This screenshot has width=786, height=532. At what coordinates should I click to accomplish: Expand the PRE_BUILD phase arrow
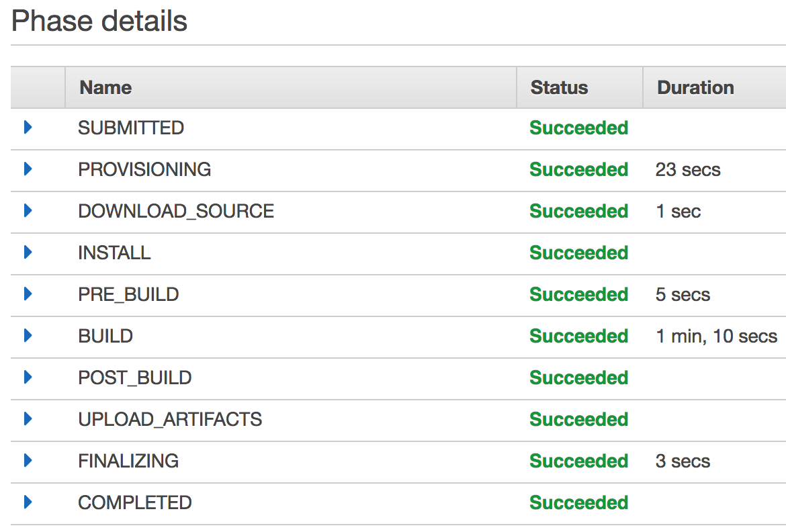pyautogui.click(x=28, y=294)
